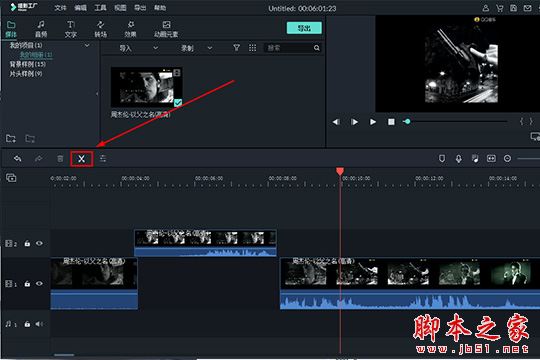The height and width of the screenshot is (360, 540).
Task: Open the audio mixer icon
Action: coord(475,158)
